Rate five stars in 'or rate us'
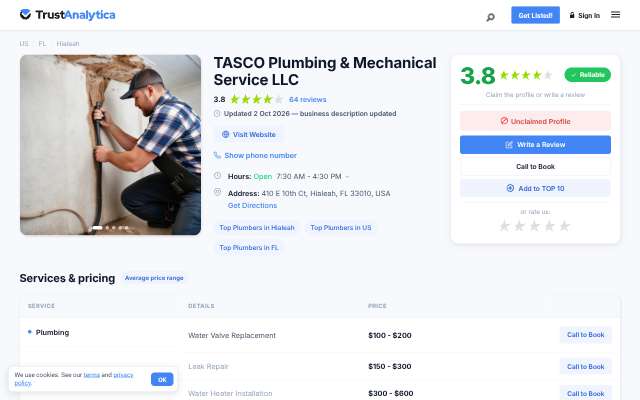This screenshot has height=400, width=640. point(564,226)
